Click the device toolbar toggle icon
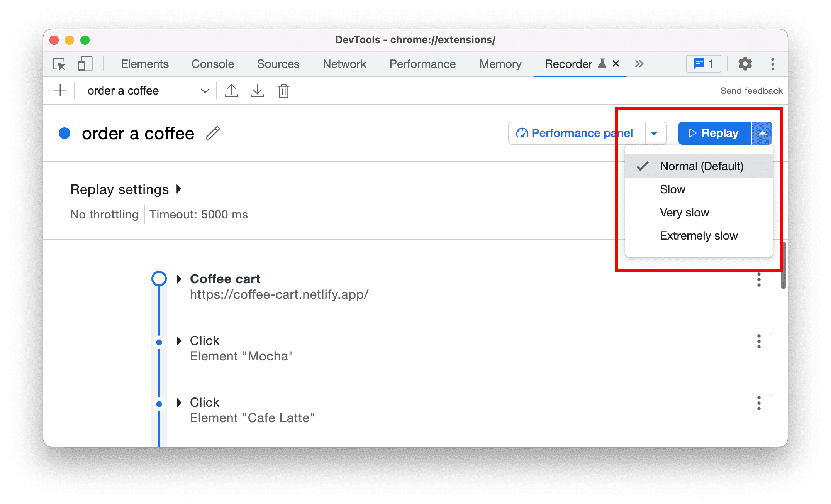The width and height of the screenshot is (831, 504). 84,64
